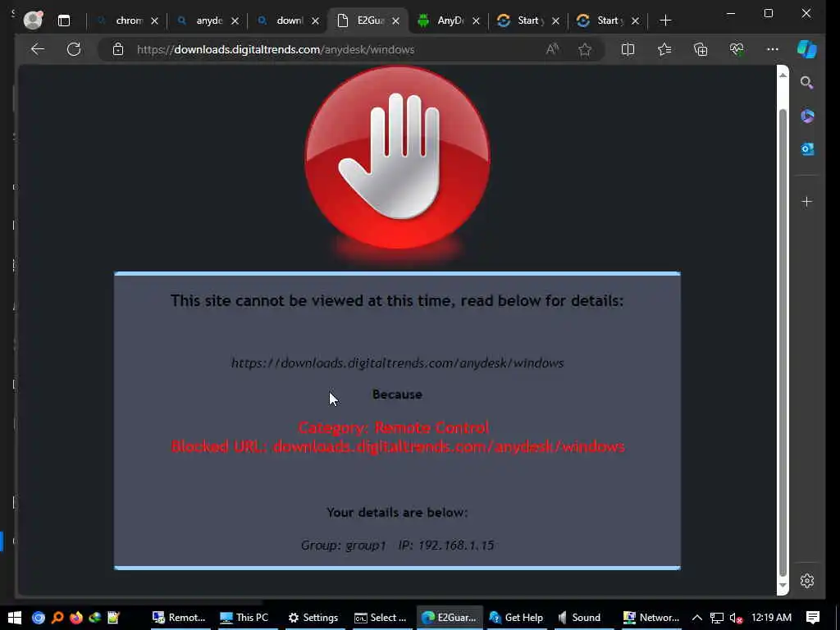The image size is (840, 630).
Task: Click the Group: group1 text
Action: click(x=344, y=546)
